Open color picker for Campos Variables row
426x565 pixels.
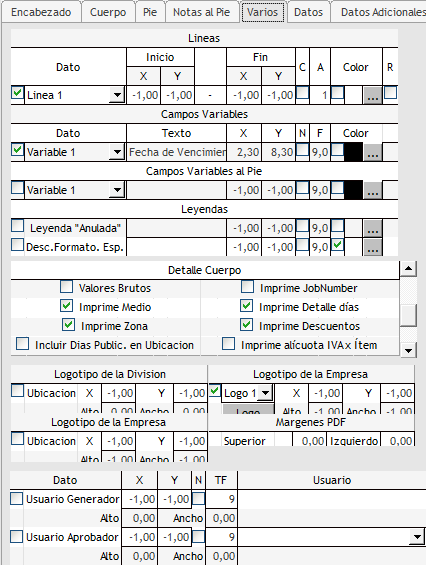(x=373, y=152)
